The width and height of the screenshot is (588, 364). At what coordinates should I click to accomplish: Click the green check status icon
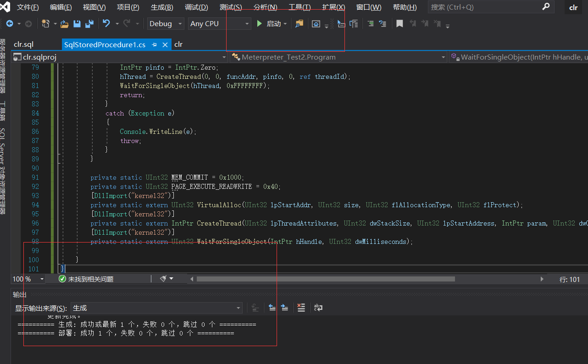62,279
